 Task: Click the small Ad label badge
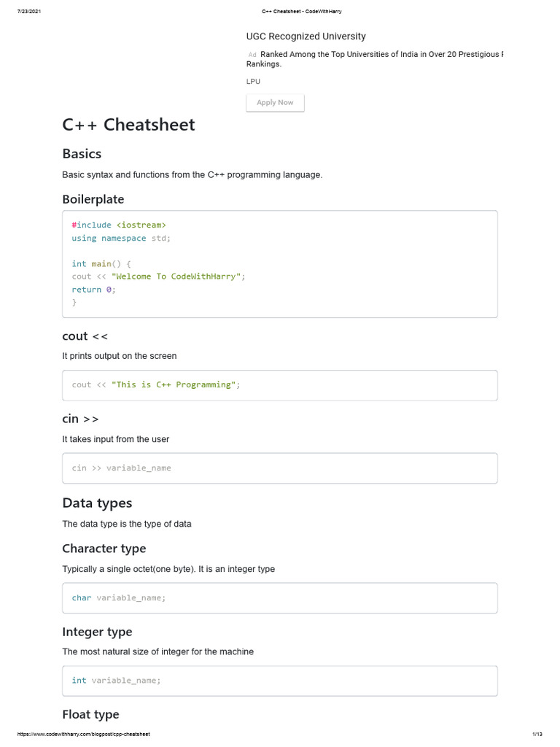pos(252,55)
